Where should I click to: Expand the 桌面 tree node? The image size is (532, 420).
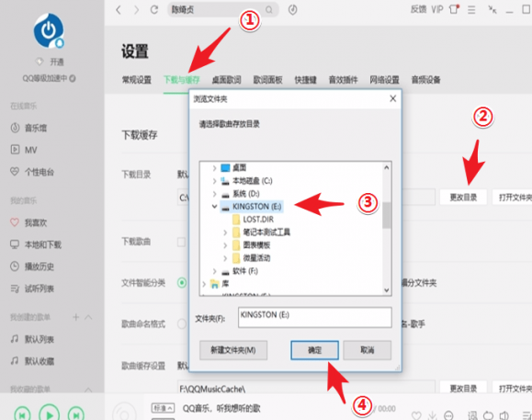[214, 167]
